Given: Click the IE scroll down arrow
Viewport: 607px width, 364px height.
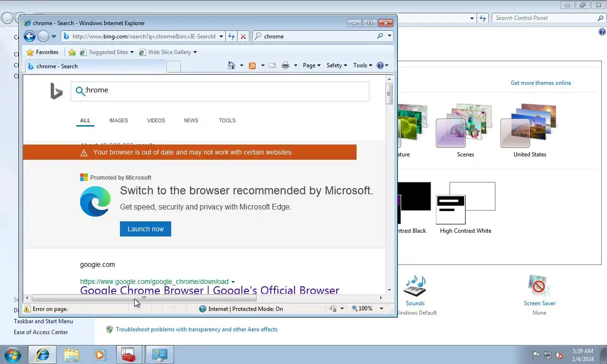Looking at the screenshot, I should [389, 290].
